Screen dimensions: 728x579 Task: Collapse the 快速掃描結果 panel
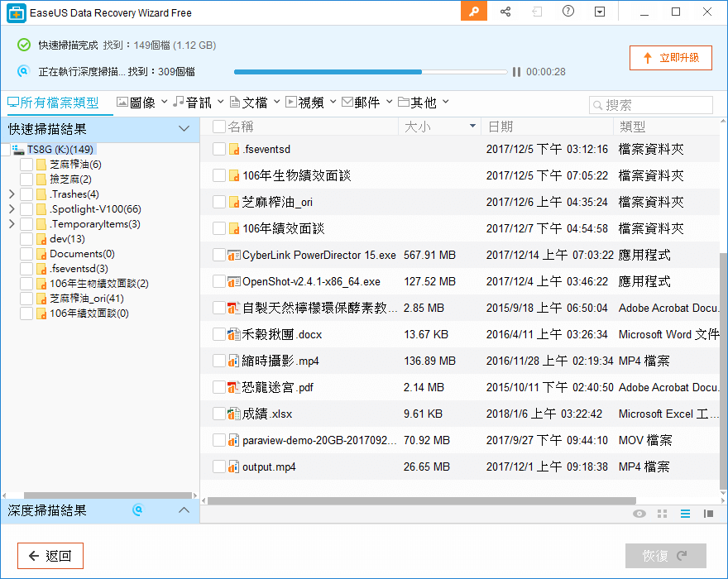point(184,129)
